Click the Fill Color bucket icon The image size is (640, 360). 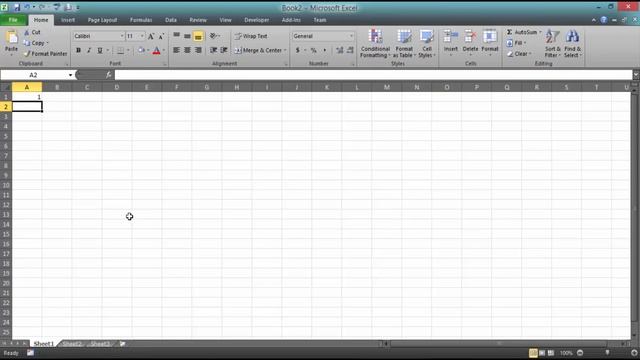point(141,51)
